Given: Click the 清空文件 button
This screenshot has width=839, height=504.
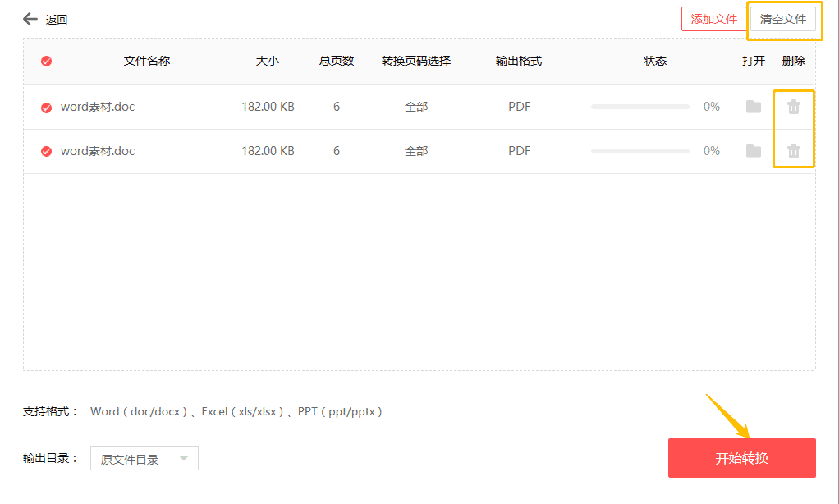Looking at the screenshot, I should [x=783, y=19].
